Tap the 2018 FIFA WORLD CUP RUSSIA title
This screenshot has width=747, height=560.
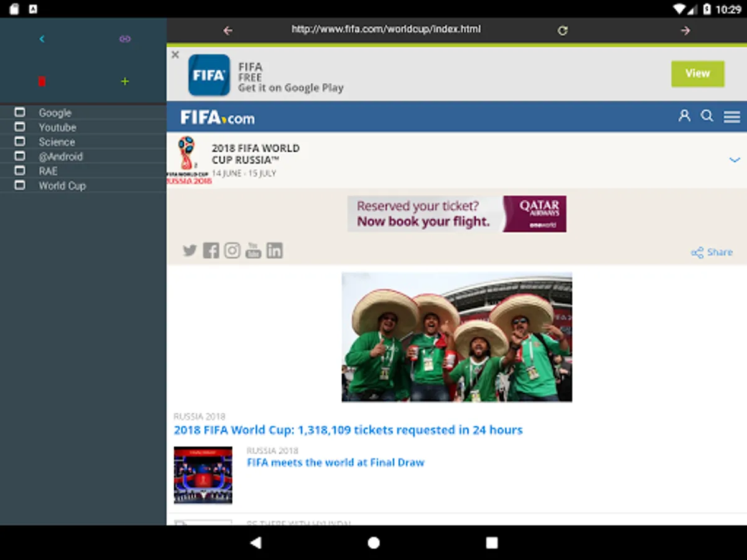[x=255, y=154]
